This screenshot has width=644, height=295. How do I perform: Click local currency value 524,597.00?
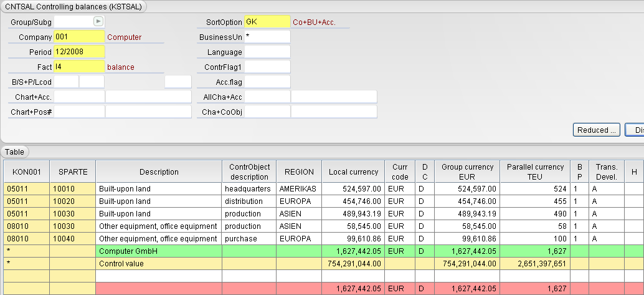(354, 189)
